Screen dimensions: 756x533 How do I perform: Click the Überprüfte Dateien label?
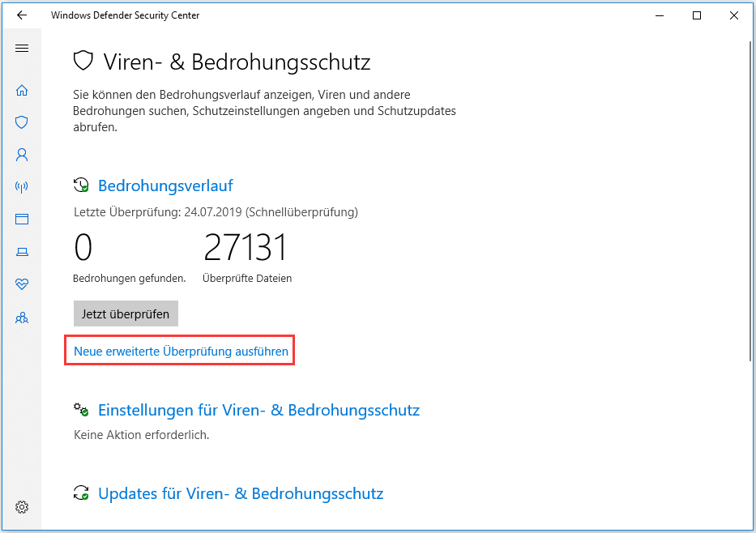[x=247, y=278]
